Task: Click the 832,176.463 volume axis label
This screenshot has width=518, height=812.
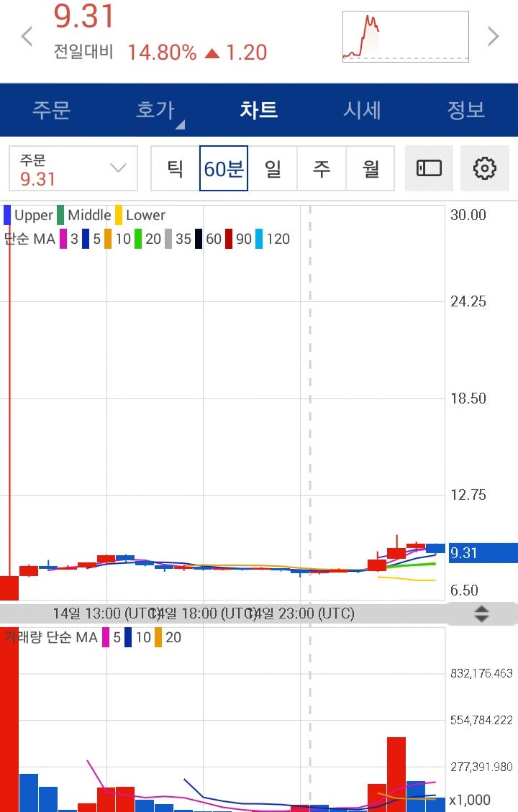Action: tap(481, 673)
